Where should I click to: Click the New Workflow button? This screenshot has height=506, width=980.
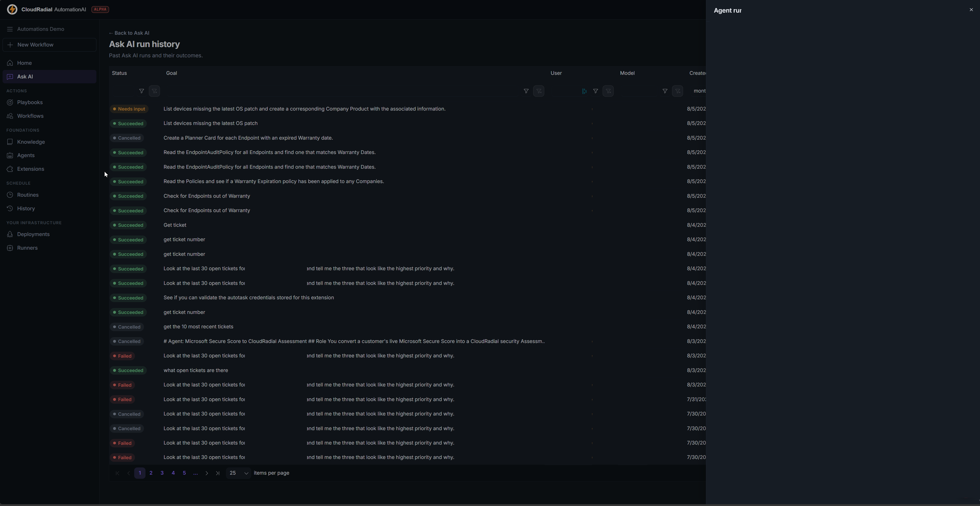click(49, 45)
